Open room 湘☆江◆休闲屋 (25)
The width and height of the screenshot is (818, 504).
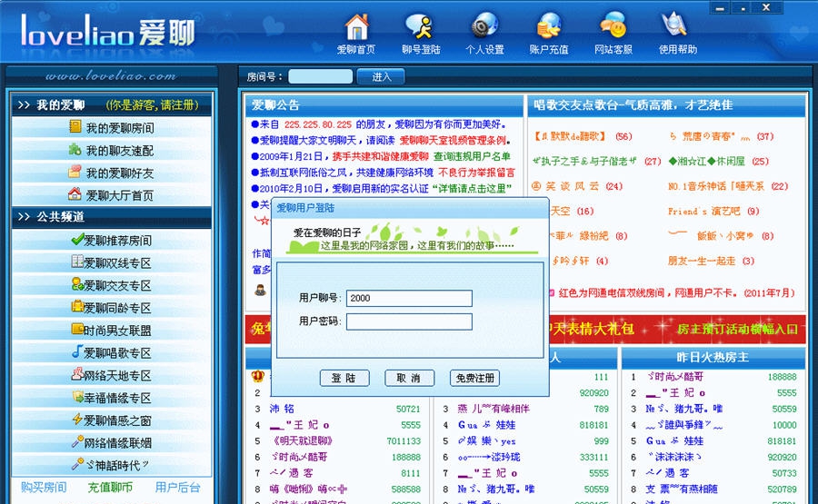point(719,162)
